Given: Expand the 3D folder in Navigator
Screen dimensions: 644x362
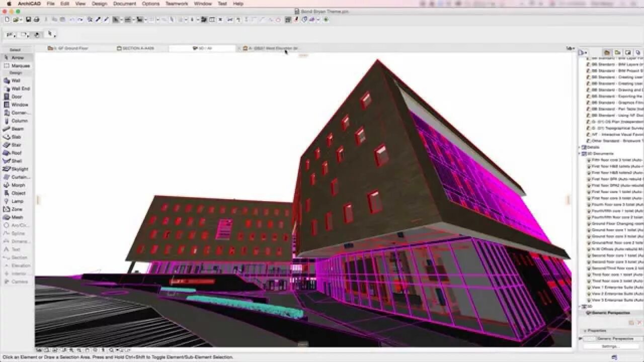Looking at the screenshot, I should tap(580, 306).
